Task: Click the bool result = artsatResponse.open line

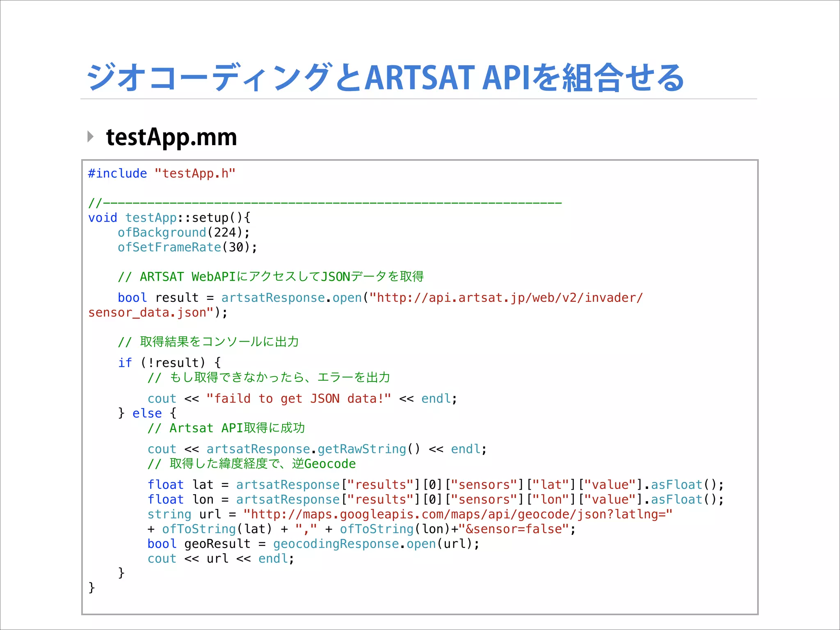Action: [x=380, y=298]
